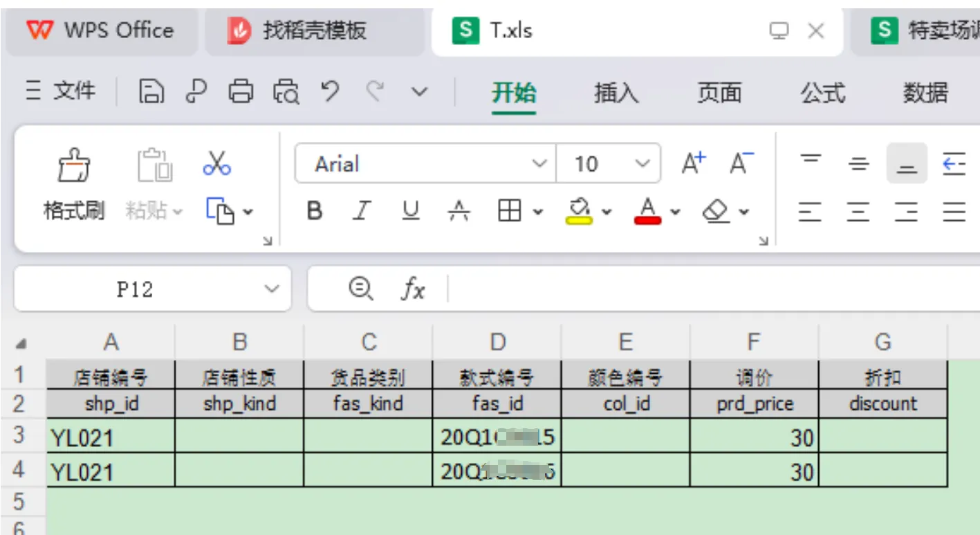The height and width of the screenshot is (535, 980).
Task: Toggle Bold formatting
Action: [x=315, y=211]
